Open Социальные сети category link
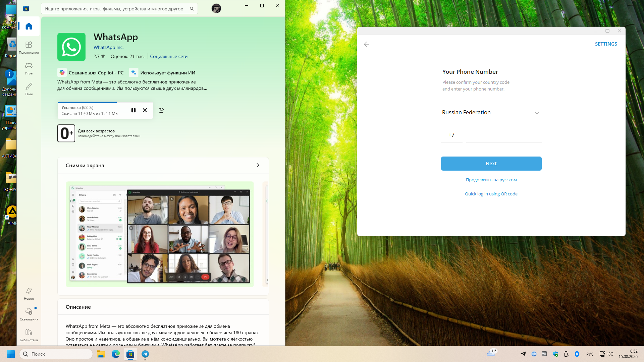 tap(169, 56)
